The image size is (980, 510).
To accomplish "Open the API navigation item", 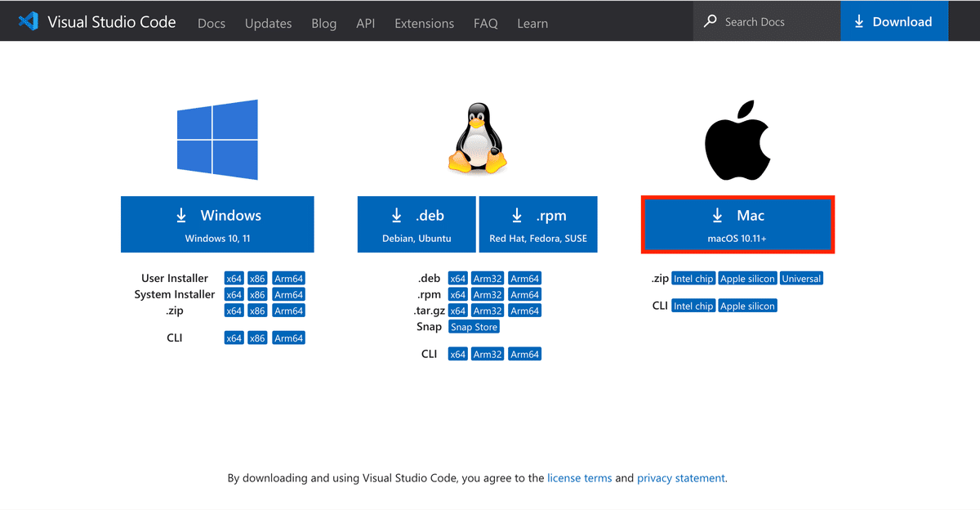I will 366,23.
